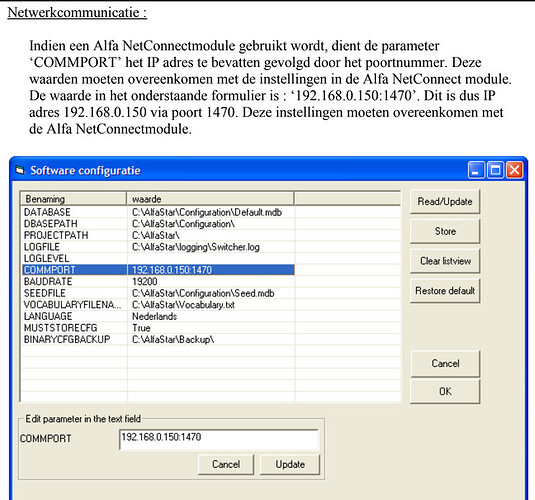Click the Netwerkcommunicatie heading text

click(77, 13)
